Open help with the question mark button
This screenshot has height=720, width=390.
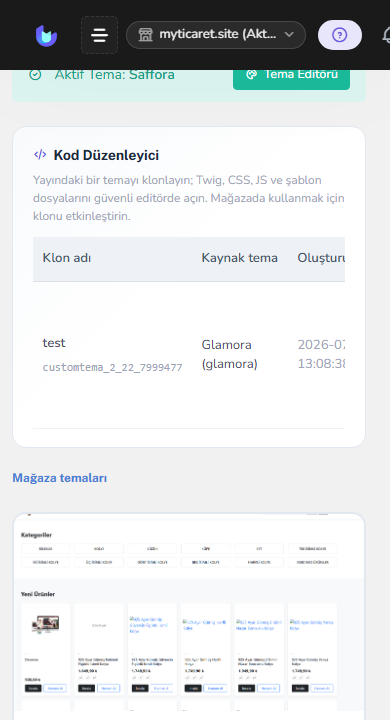pos(339,35)
